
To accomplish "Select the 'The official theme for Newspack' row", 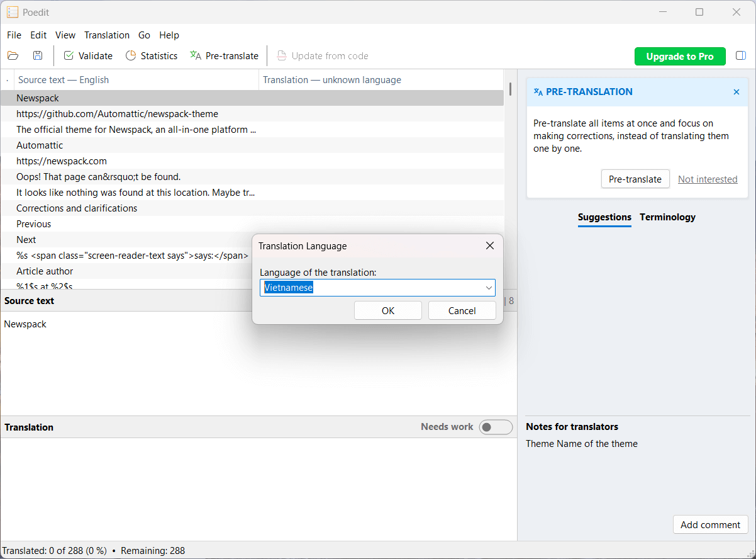I will [x=252, y=130].
